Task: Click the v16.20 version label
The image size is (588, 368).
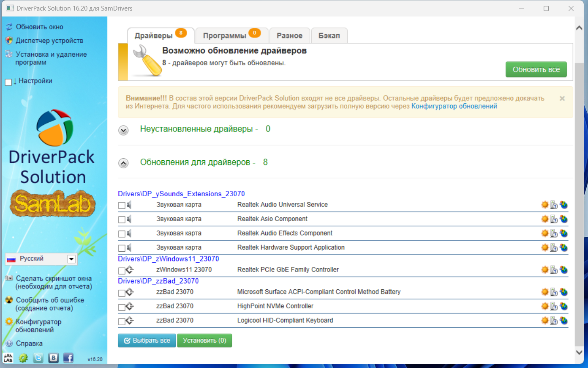Action: pyautogui.click(x=95, y=360)
